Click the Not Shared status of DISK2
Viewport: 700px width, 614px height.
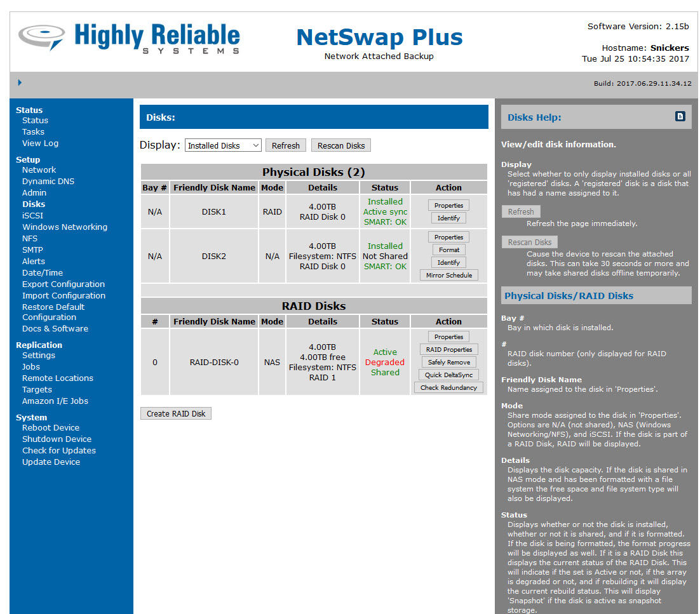(385, 256)
